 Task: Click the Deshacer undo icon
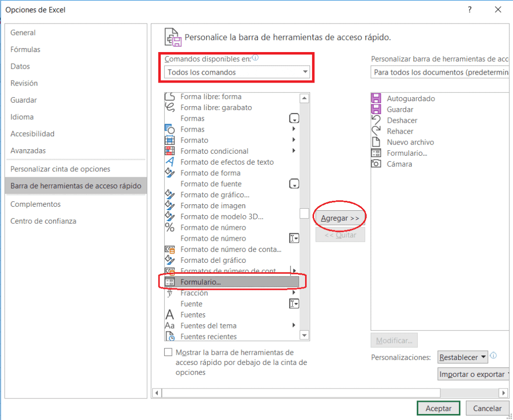(376, 120)
